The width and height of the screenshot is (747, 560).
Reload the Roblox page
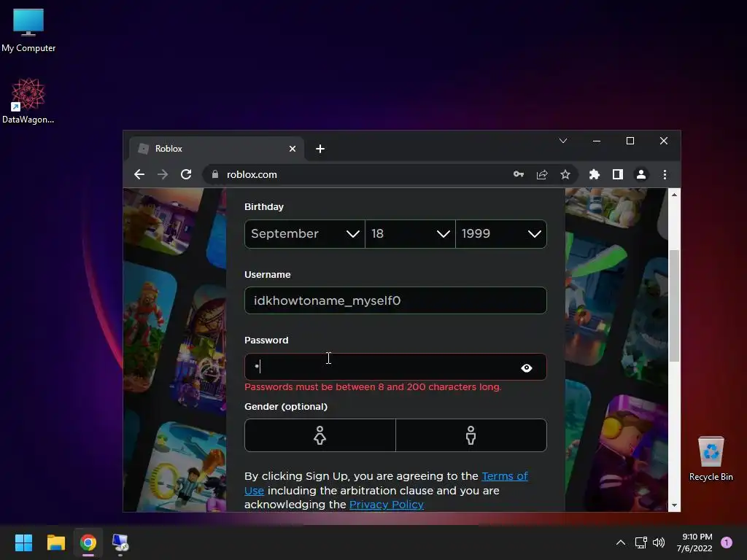tap(186, 175)
